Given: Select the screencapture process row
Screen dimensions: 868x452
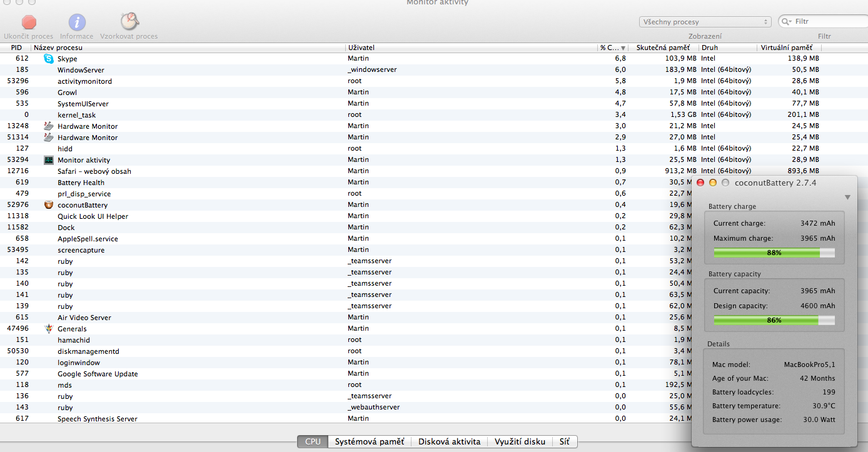Looking at the screenshot, I should pyautogui.click(x=346, y=250).
